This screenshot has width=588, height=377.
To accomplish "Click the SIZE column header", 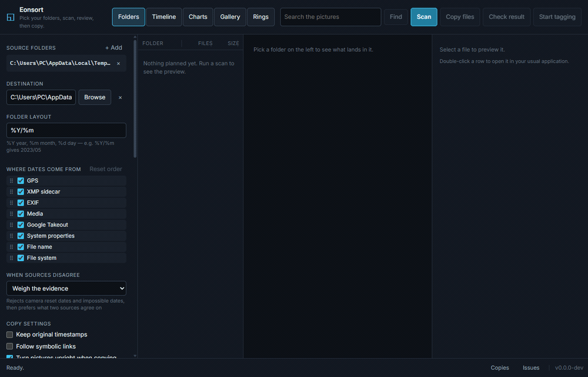I will 233,44.
